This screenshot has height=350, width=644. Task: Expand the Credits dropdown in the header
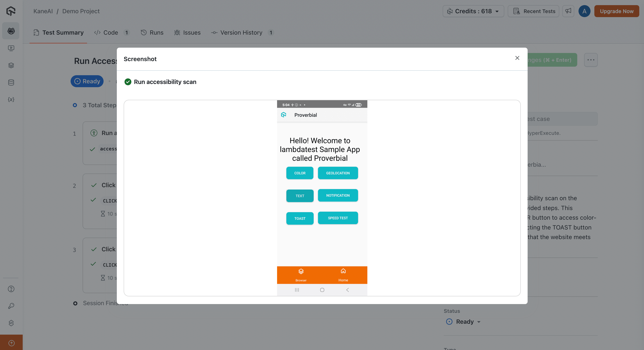pos(473,11)
